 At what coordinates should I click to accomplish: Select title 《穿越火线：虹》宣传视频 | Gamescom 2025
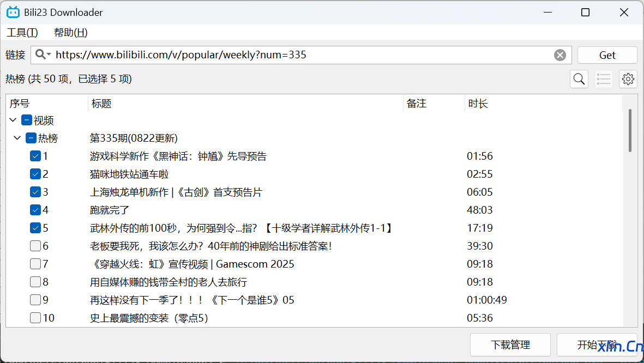[192, 264]
